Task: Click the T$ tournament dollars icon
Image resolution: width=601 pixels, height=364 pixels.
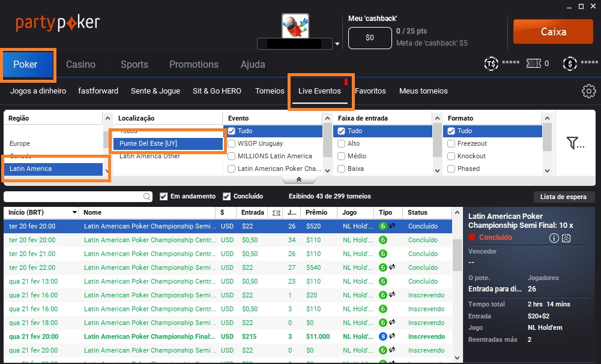Action: 491,64
